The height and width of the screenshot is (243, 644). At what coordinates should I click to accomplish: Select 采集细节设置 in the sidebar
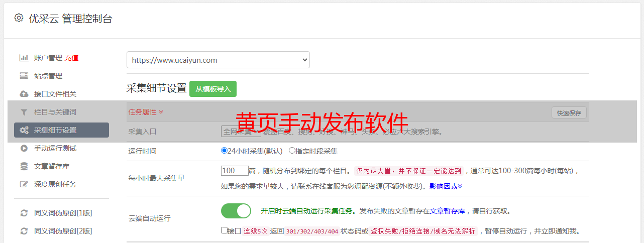(61, 130)
